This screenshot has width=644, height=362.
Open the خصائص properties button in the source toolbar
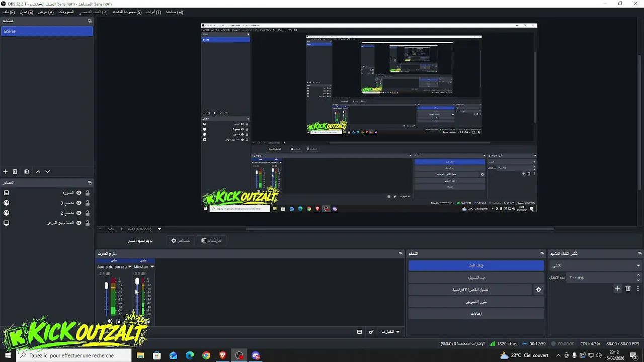(x=181, y=241)
